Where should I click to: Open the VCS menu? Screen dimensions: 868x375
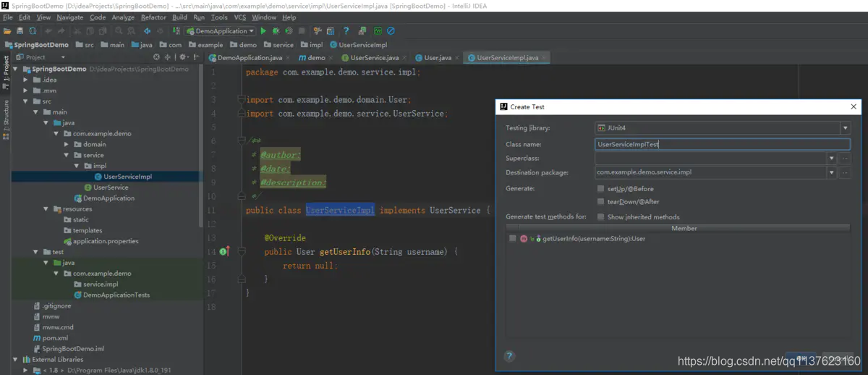(239, 17)
